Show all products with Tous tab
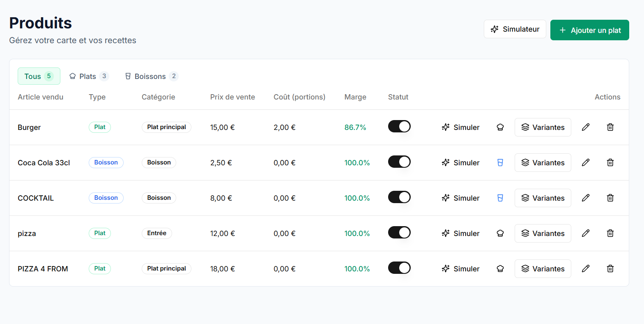644x324 pixels. 39,76
